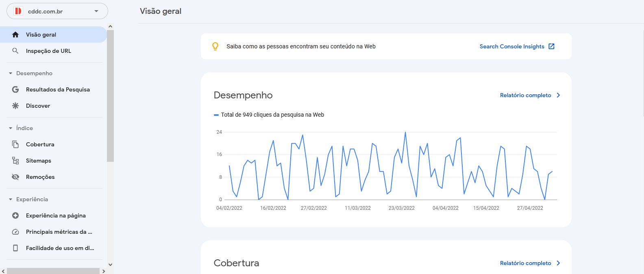Collapse the Índice sidebar section

pos(11,128)
